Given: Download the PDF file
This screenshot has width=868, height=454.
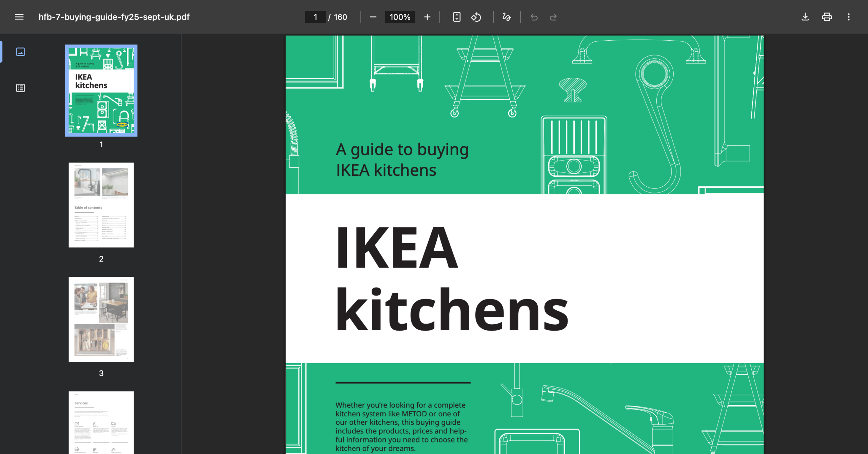Looking at the screenshot, I should point(805,17).
